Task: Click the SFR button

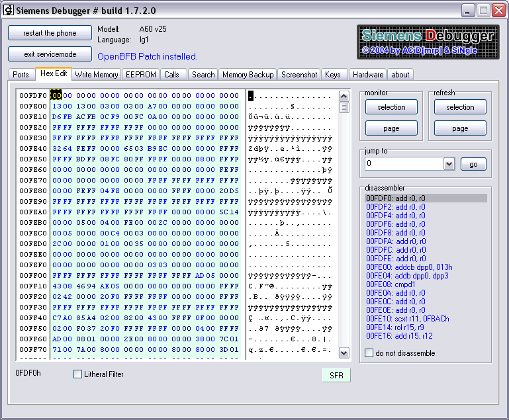Action: (336, 375)
